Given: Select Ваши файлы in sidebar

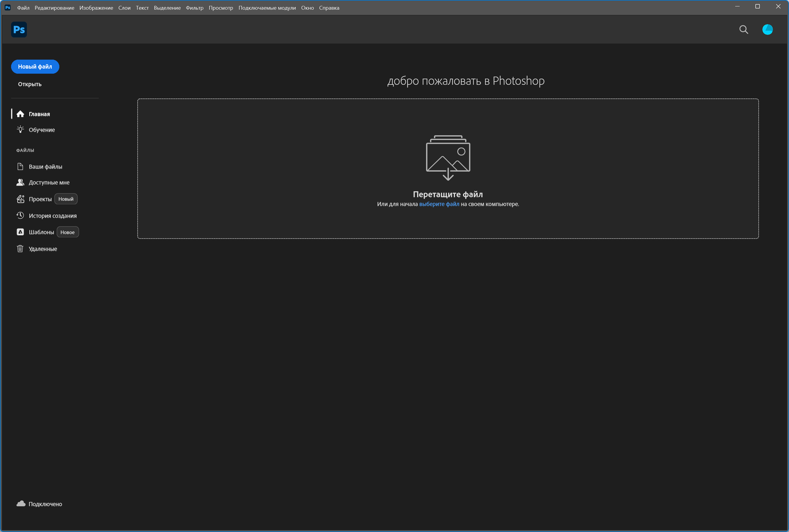Looking at the screenshot, I should pyautogui.click(x=45, y=167).
